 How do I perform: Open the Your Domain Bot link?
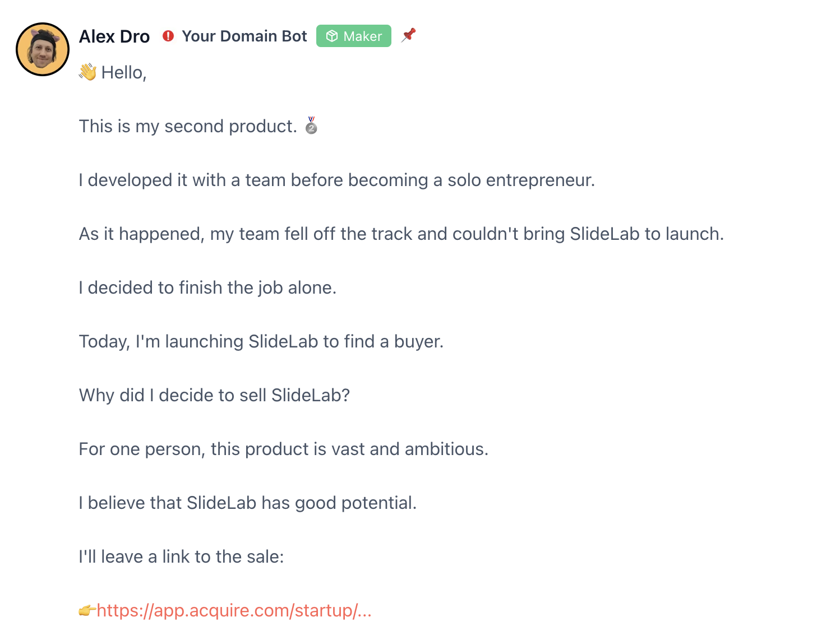(244, 36)
